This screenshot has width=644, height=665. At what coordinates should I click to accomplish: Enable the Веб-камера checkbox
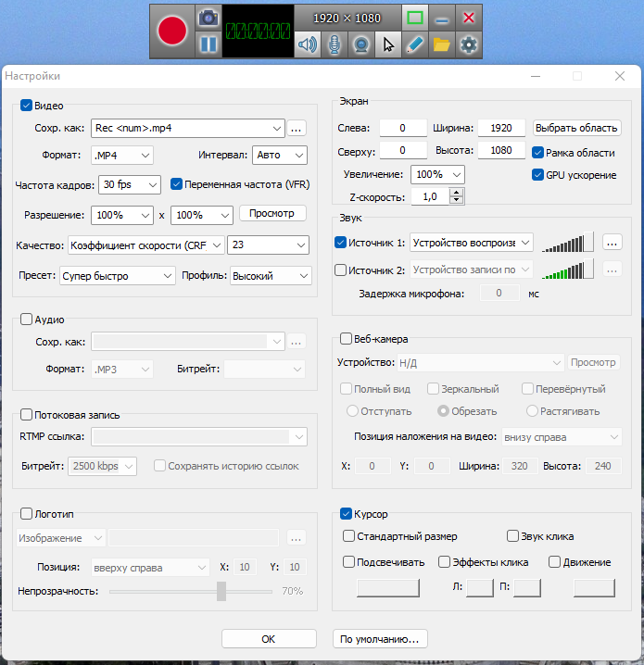(346, 339)
